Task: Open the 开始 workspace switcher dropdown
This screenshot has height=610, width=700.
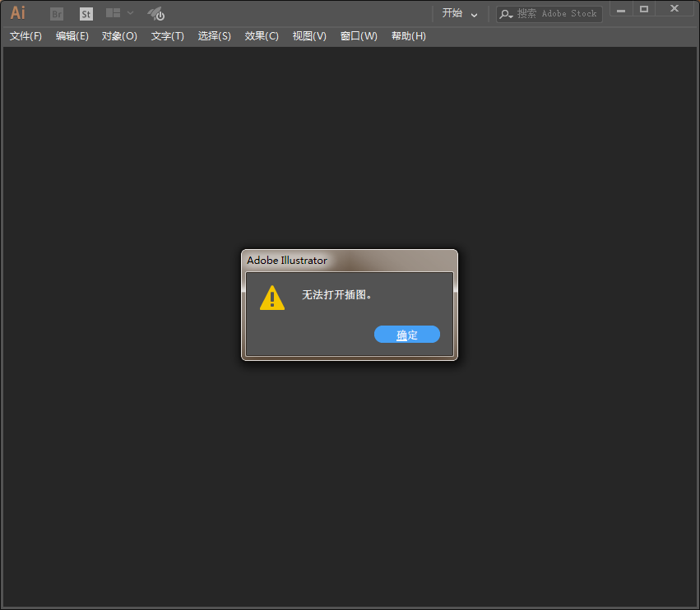Action: click(x=459, y=13)
